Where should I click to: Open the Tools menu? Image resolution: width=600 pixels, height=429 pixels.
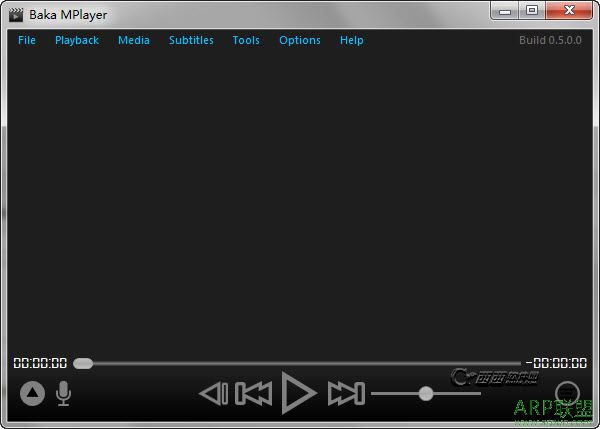(x=246, y=40)
